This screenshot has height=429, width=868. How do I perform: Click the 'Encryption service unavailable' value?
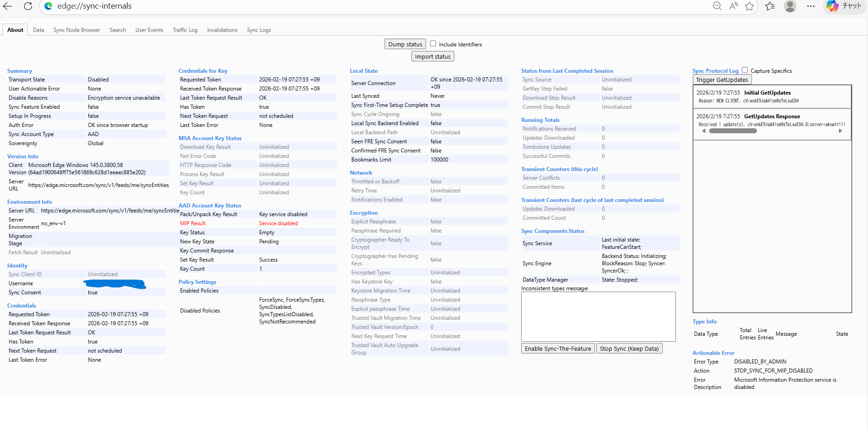(x=124, y=98)
